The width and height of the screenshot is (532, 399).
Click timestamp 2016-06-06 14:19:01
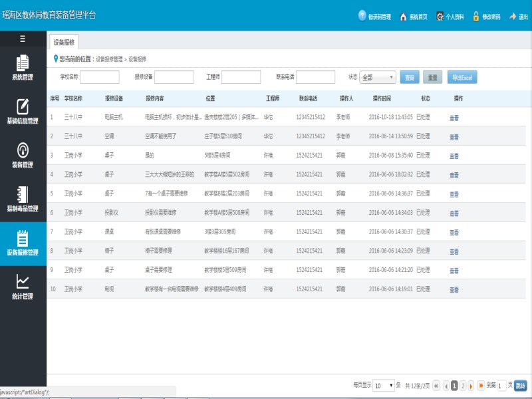tap(391, 289)
